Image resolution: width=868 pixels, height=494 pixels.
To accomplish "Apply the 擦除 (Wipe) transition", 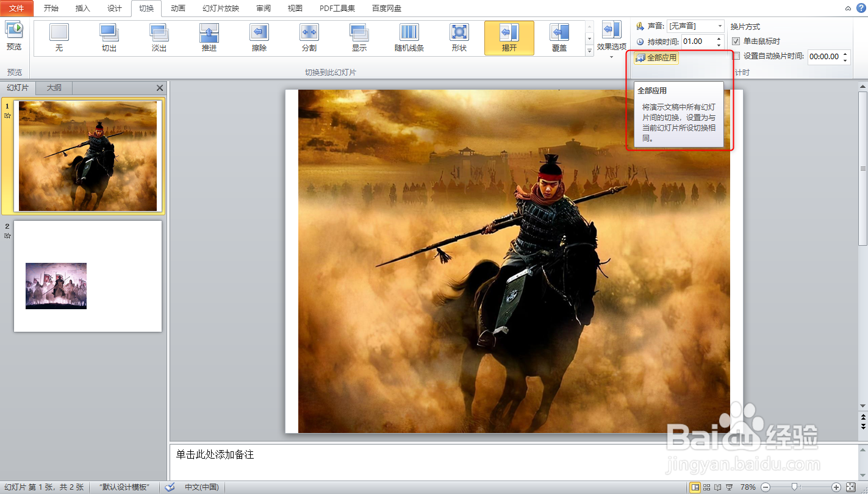I will pos(259,38).
